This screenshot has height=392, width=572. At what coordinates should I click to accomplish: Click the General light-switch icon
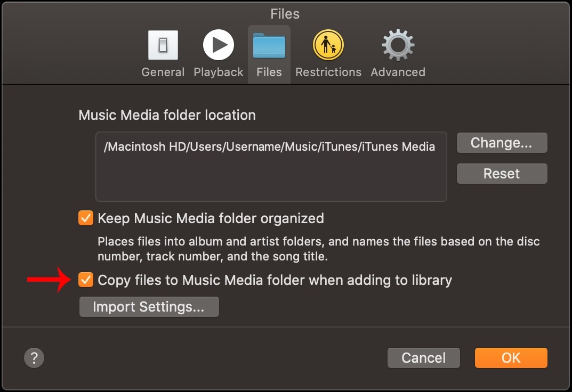[163, 45]
